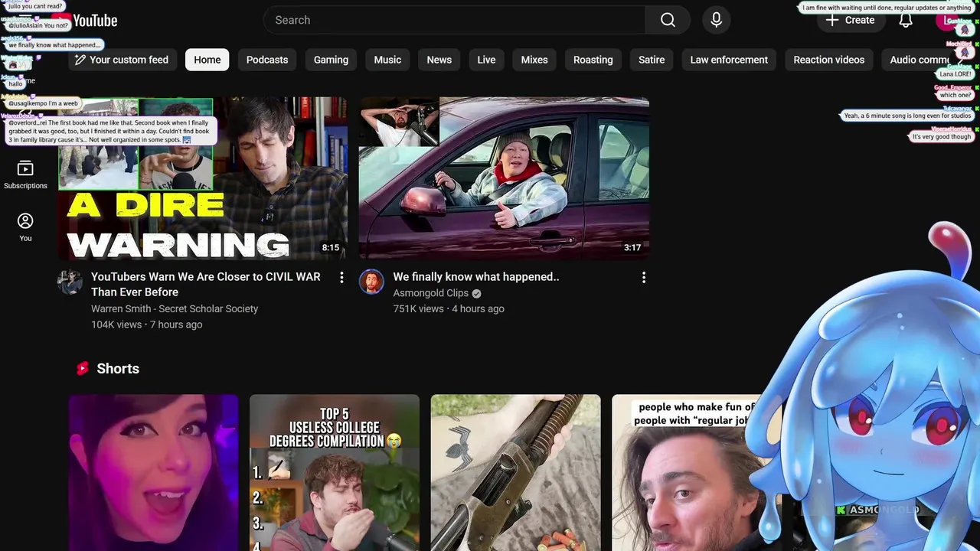The height and width of the screenshot is (551, 980).
Task: Click chat message 'which one?'
Action: tap(955, 95)
